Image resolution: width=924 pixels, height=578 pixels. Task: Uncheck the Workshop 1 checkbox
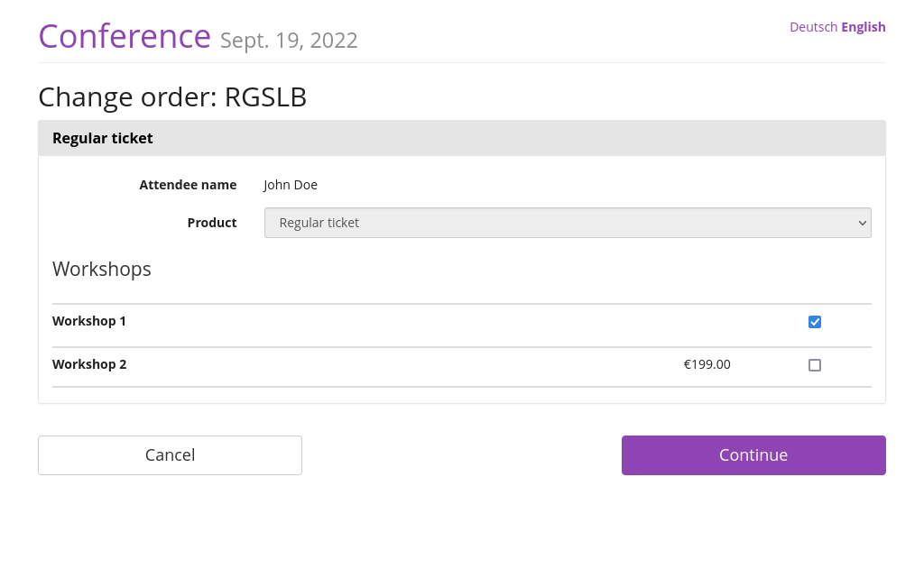pyautogui.click(x=815, y=322)
